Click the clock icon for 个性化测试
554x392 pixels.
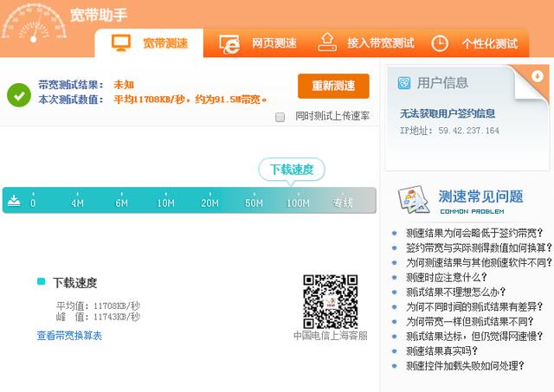pos(440,44)
